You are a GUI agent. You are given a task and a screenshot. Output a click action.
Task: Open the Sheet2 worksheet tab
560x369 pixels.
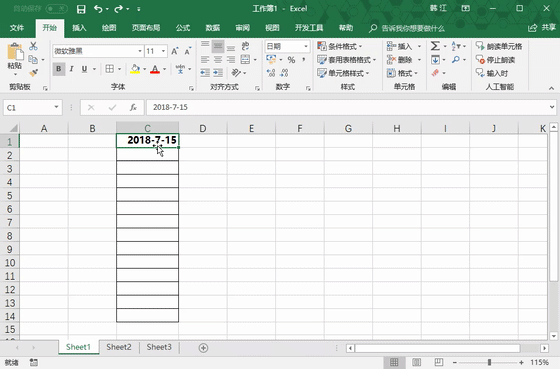tap(119, 347)
